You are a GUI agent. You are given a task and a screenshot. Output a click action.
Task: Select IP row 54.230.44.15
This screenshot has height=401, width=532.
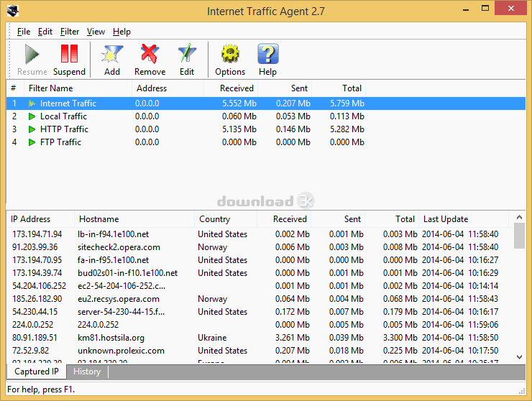pos(260,312)
